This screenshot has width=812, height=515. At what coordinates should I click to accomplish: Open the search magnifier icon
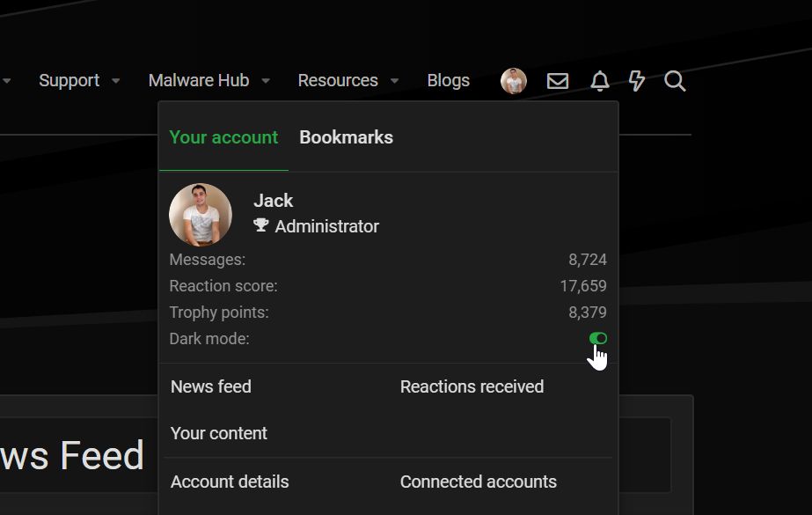[675, 81]
